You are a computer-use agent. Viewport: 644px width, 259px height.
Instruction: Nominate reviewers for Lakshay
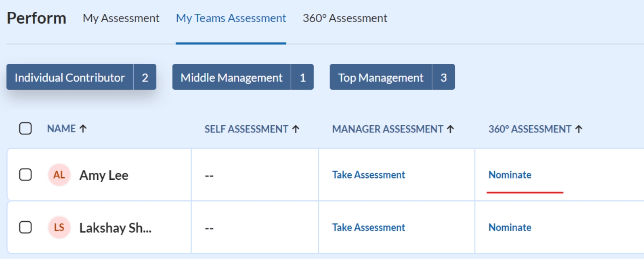pyautogui.click(x=510, y=228)
